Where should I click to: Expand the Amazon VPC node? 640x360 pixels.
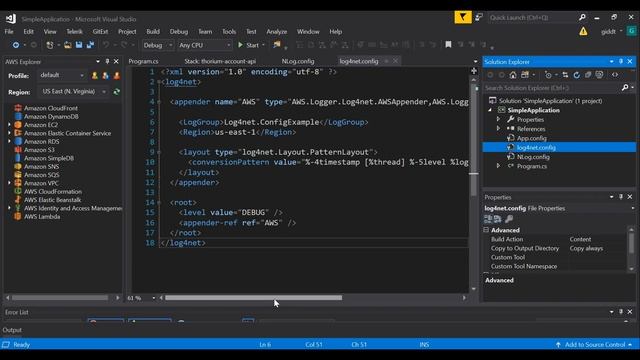pos(9,183)
